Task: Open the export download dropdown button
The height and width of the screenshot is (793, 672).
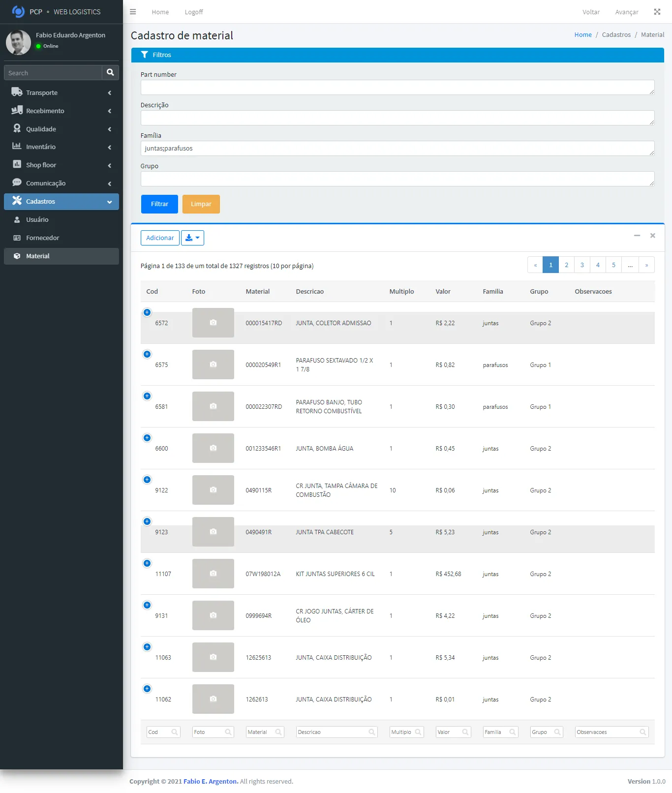Action: [x=192, y=238]
